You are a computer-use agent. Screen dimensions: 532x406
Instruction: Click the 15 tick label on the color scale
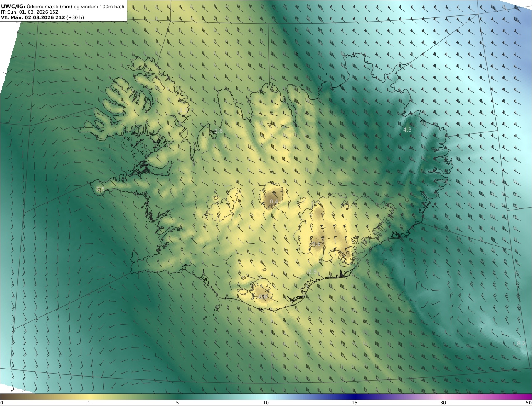(355, 403)
